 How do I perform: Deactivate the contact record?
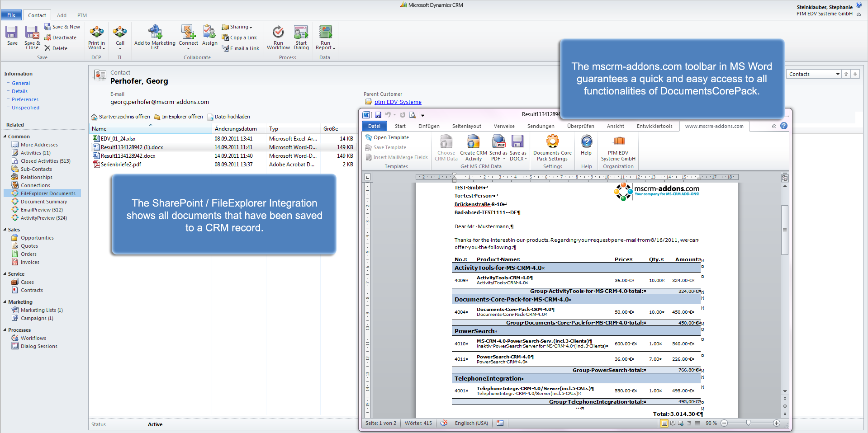click(x=60, y=38)
